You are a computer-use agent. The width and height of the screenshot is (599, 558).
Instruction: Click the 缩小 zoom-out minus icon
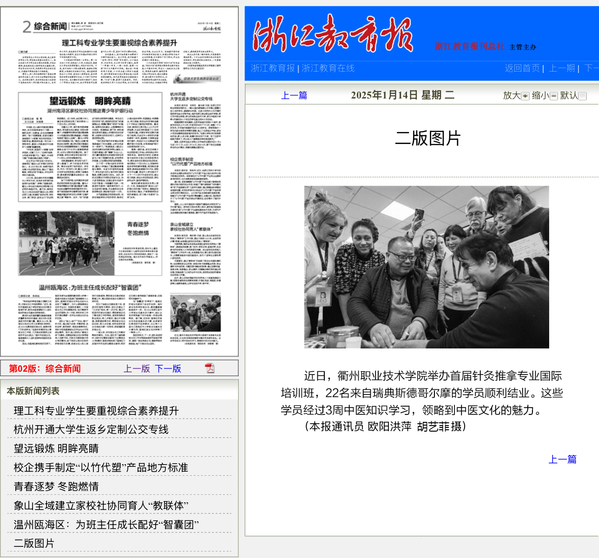click(x=554, y=96)
